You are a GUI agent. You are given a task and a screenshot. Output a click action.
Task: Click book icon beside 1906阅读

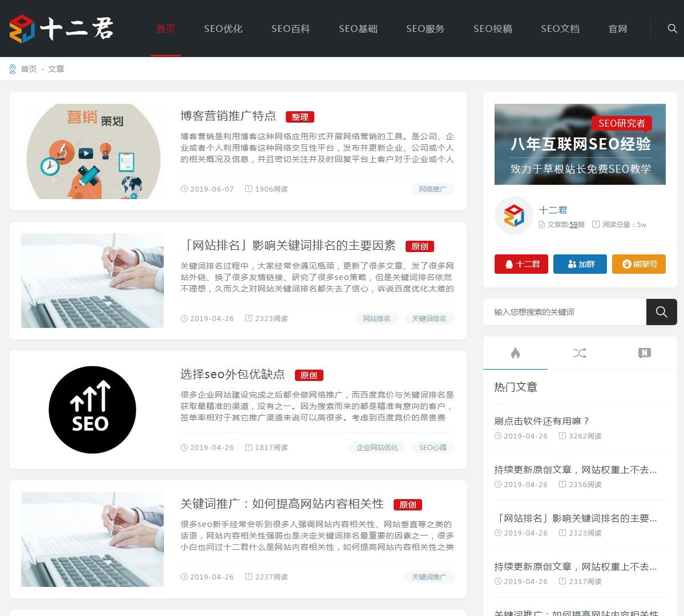coord(249,189)
